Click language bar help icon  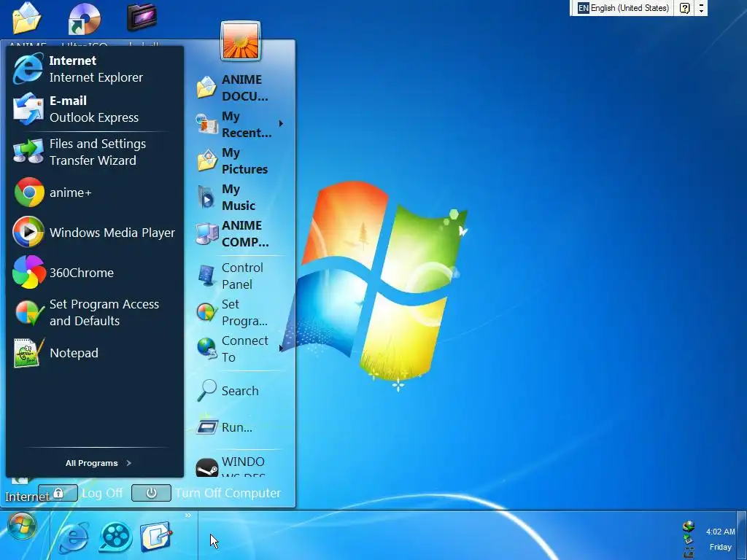coord(684,8)
